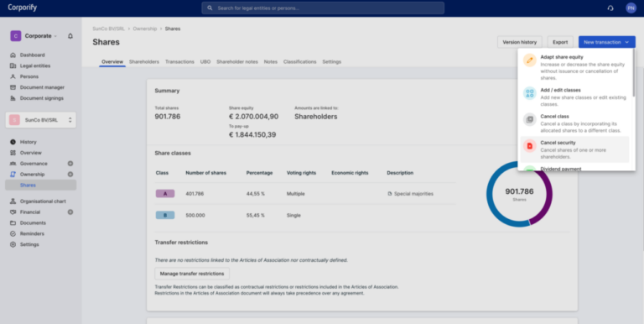Open the PN user avatar
Image resolution: width=644 pixels, height=324 pixels.
(631, 8)
